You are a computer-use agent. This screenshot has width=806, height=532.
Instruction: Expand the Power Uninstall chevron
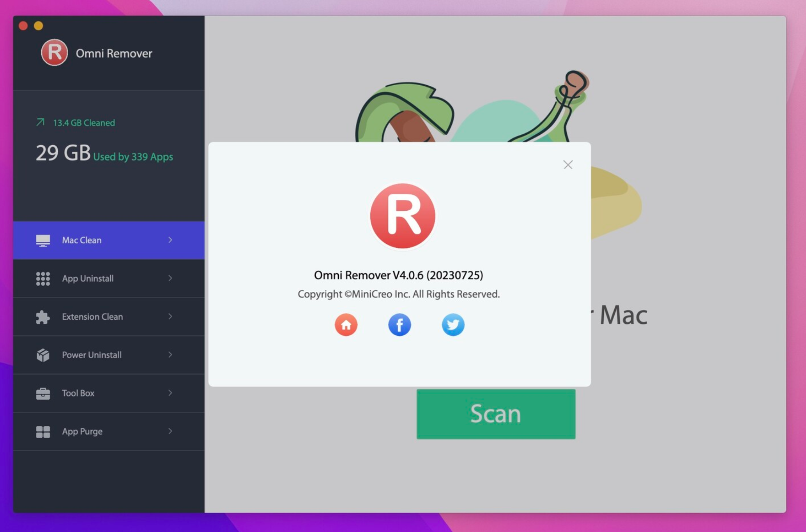coord(170,354)
